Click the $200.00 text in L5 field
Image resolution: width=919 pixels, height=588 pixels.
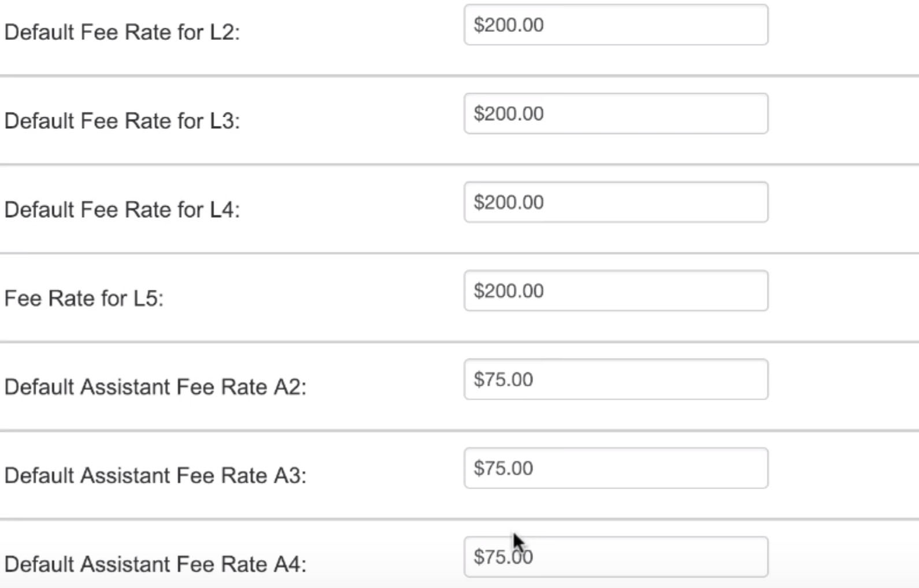pos(509,291)
